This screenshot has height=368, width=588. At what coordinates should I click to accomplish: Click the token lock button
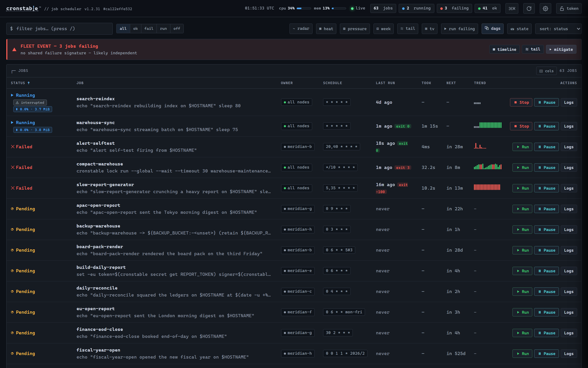coord(569,9)
